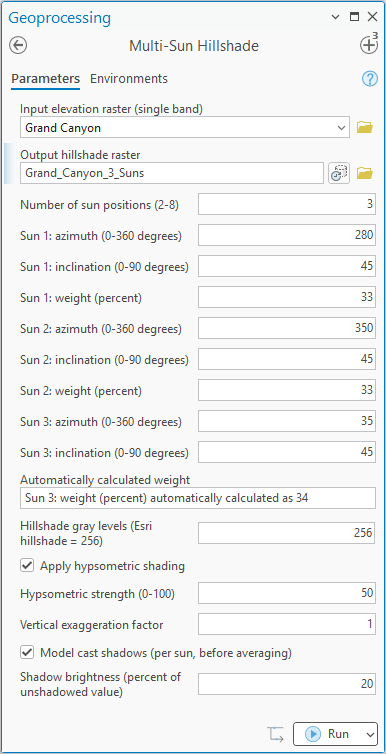
Task: Close the Geoprocessing pane
Action: coord(372,17)
